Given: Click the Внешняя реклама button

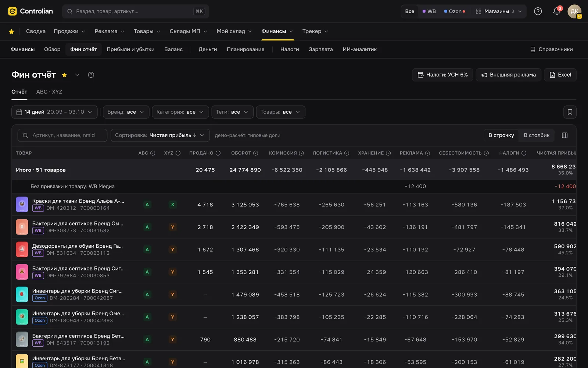Looking at the screenshot, I should tap(509, 75).
